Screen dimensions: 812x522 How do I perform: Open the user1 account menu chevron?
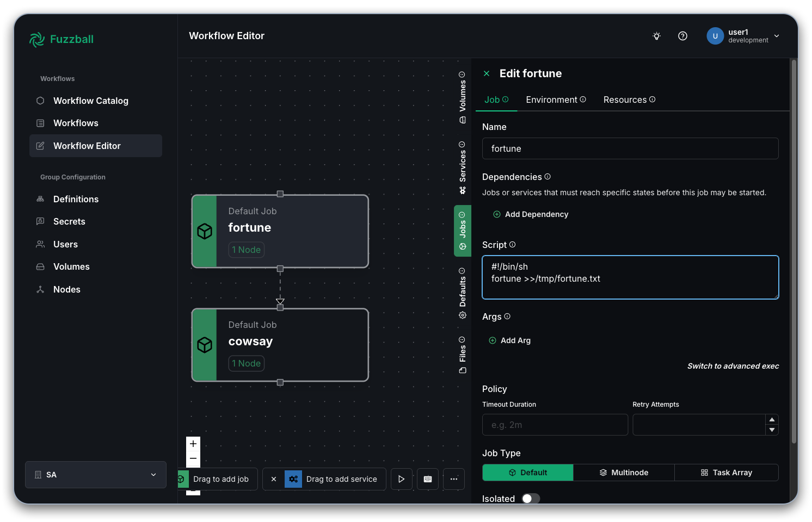pyautogui.click(x=777, y=36)
